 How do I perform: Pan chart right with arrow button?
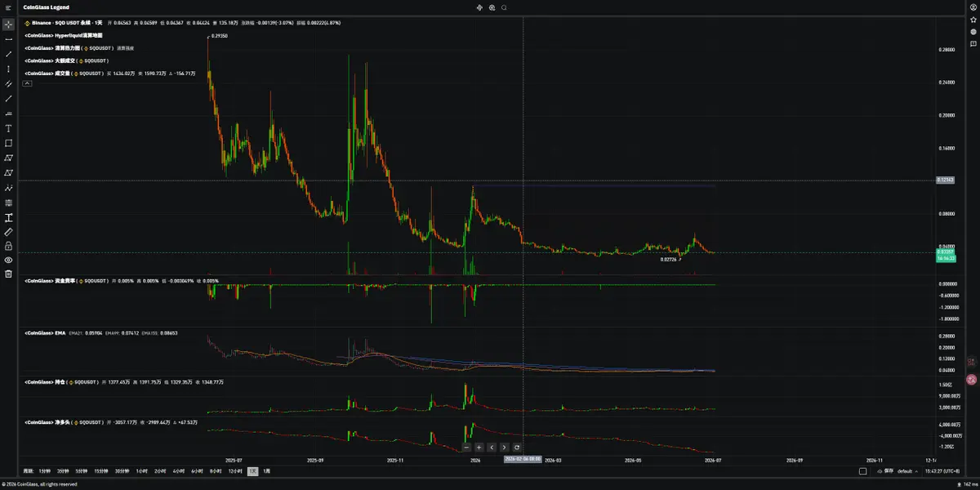[504, 448]
